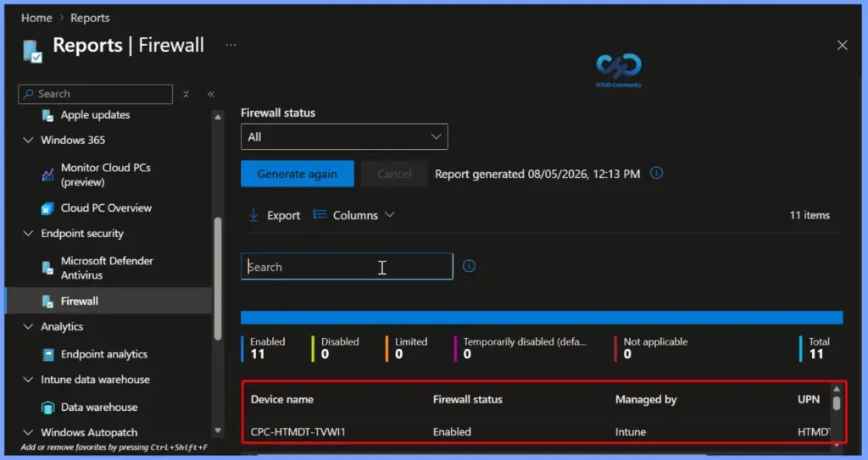Sort by Firewall status column header
The height and width of the screenshot is (460, 868).
point(467,399)
